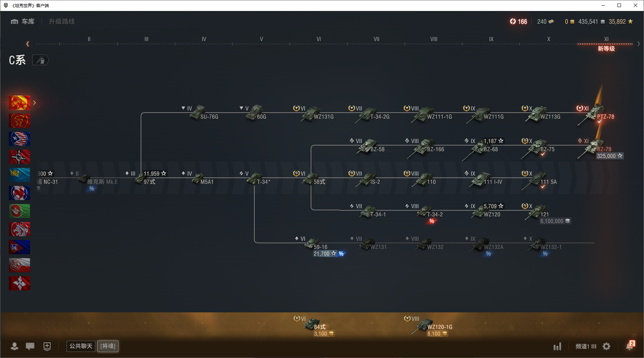Click the 频道1 channel selector
644x358 pixels.
(586, 346)
